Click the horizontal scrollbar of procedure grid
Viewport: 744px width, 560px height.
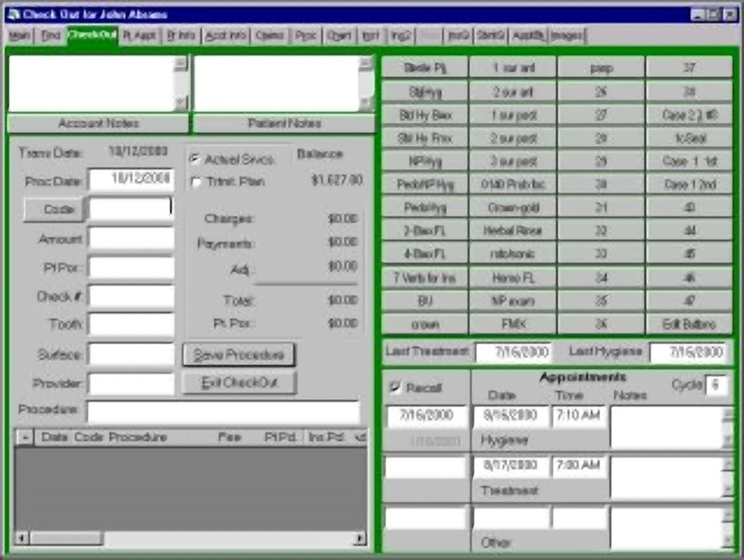pyautogui.click(x=191, y=538)
